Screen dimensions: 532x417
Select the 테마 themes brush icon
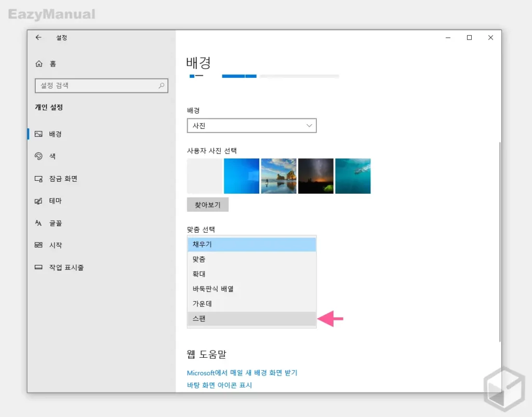pyautogui.click(x=39, y=201)
